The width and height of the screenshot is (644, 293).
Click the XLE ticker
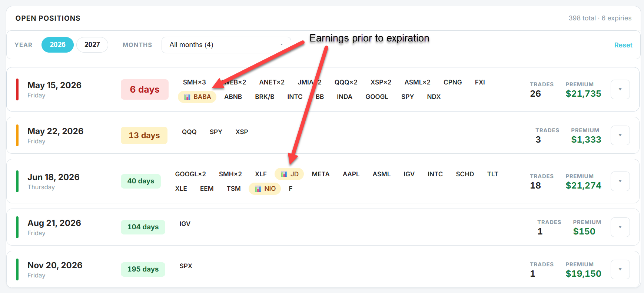click(x=181, y=189)
